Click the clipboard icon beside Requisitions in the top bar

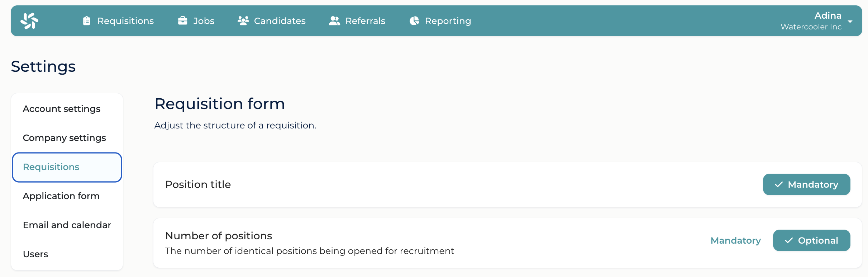click(x=86, y=21)
